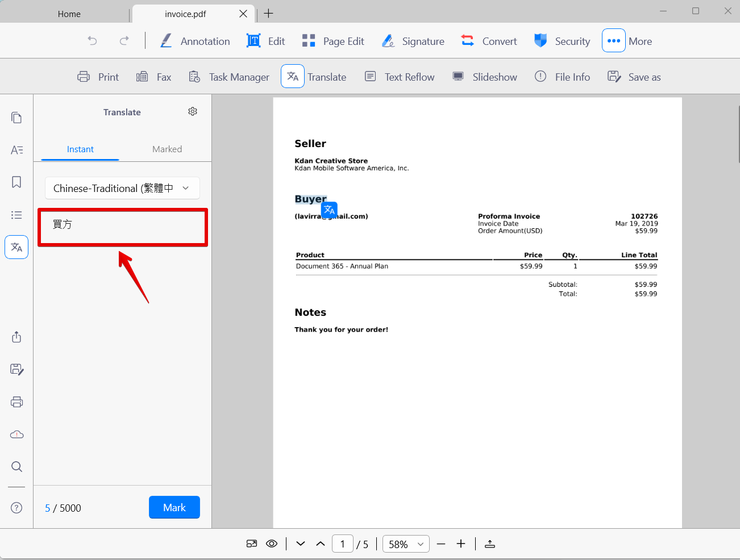740x560 pixels.
Task: Toggle the eye view icon
Action: coord(272,544)
